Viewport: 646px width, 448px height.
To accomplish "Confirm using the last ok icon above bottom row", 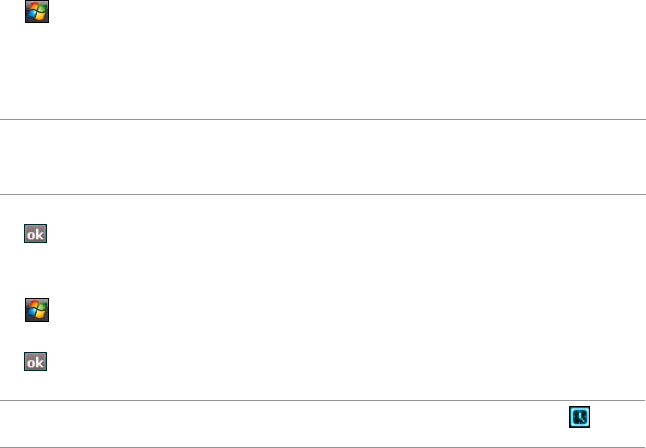I will point(35,361).
